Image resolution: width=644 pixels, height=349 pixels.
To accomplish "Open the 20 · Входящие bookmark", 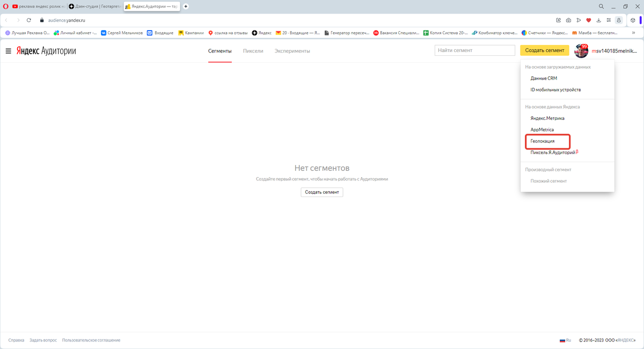I will [298, 33].
